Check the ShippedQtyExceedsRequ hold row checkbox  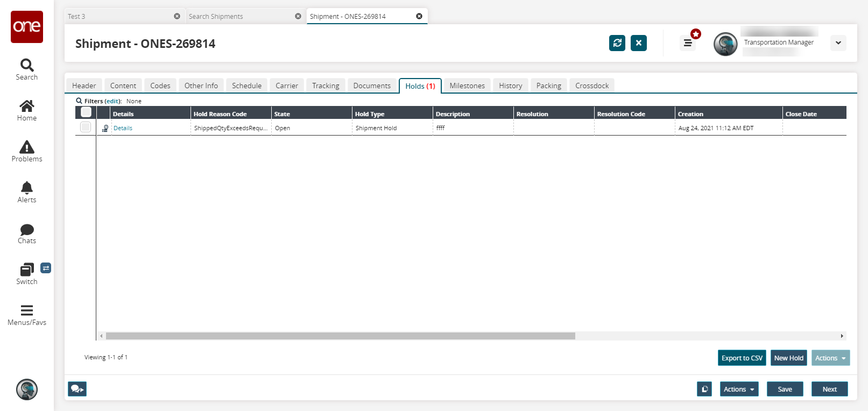[86, 127]
